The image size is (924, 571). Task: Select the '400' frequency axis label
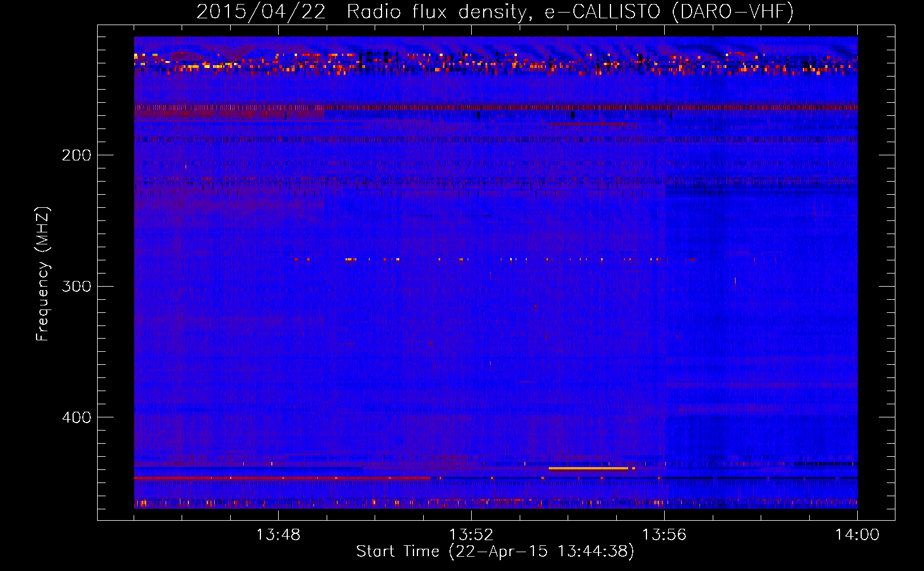(77, 417)
